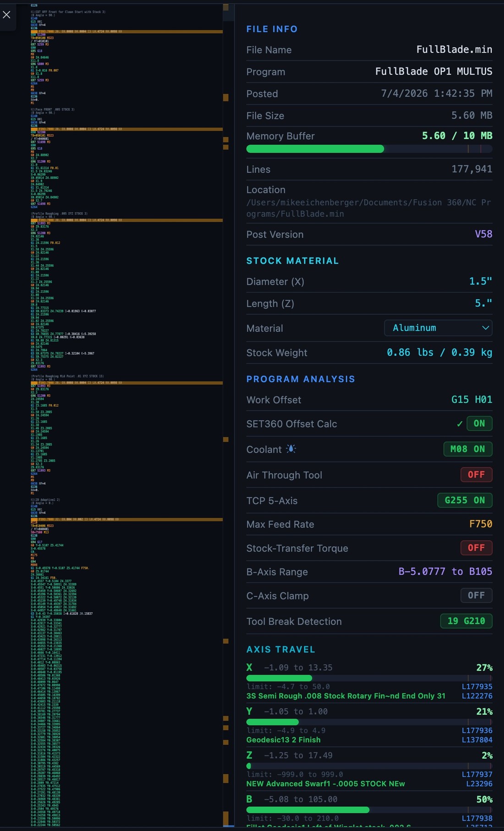This screenshot has height=831, width=504.
Task: Click the G15 H01 work offset value
Action: pos(471,400)
